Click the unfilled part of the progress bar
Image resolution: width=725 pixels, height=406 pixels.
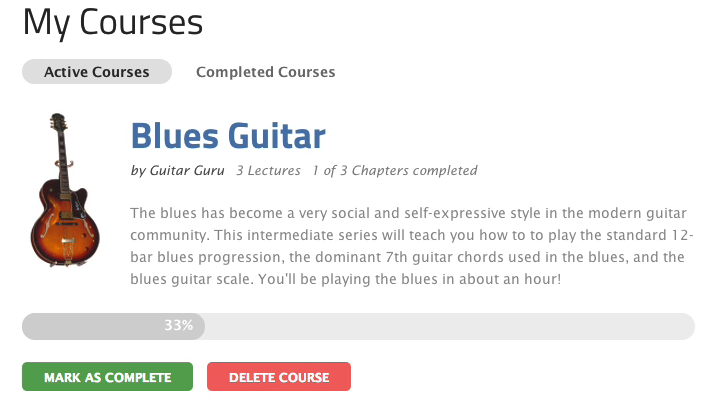pos(450,326)
